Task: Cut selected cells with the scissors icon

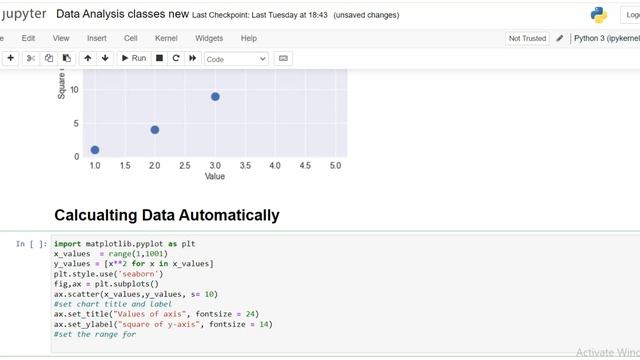Action: point(31,58)
